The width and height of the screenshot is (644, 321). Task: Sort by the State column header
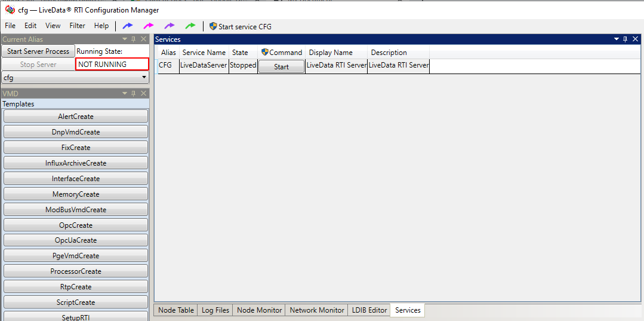pos(243,53)
